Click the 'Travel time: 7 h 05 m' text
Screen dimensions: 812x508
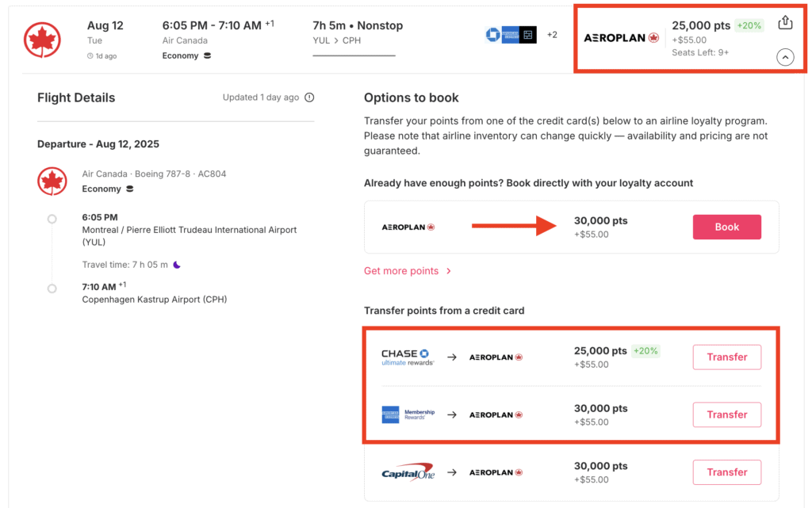[x=124, y=265]
